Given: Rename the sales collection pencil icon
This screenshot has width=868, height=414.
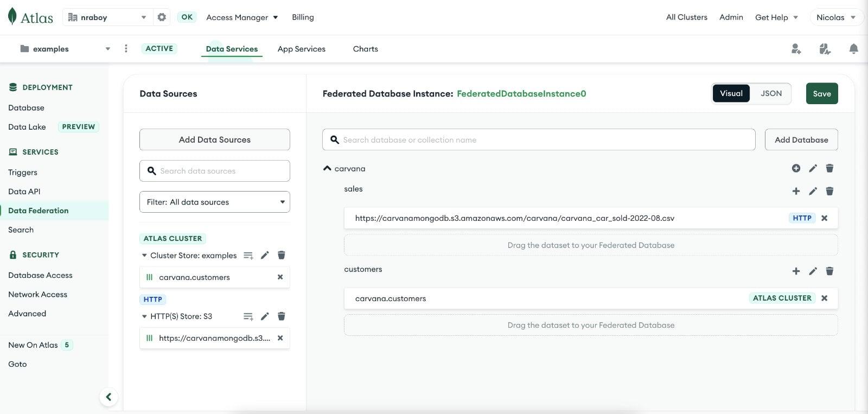Looking at the screenshot, I should pos(813,191).
